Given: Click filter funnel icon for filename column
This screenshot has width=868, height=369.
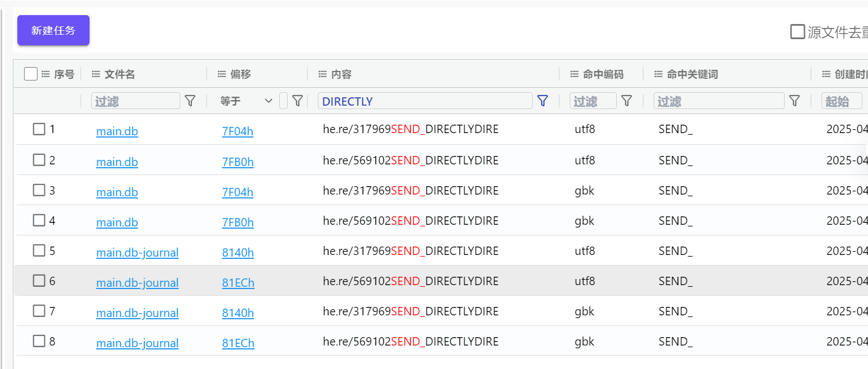Looking at the screenshot, I should 190,101.
